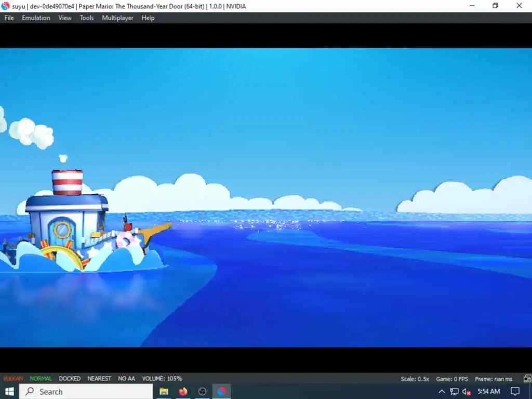Click the Frame: nan ms indicator
This screenshot has height=399, width=532.
click(494, 379)
